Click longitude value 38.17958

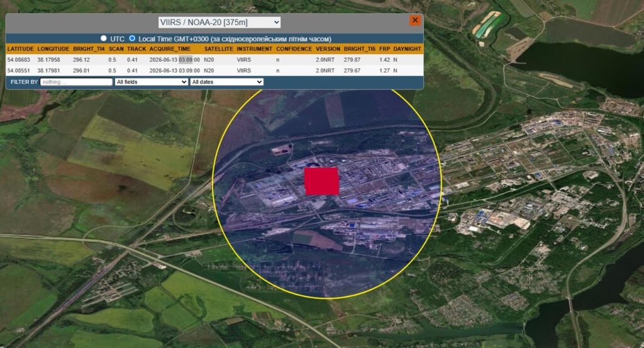[48, 60]
